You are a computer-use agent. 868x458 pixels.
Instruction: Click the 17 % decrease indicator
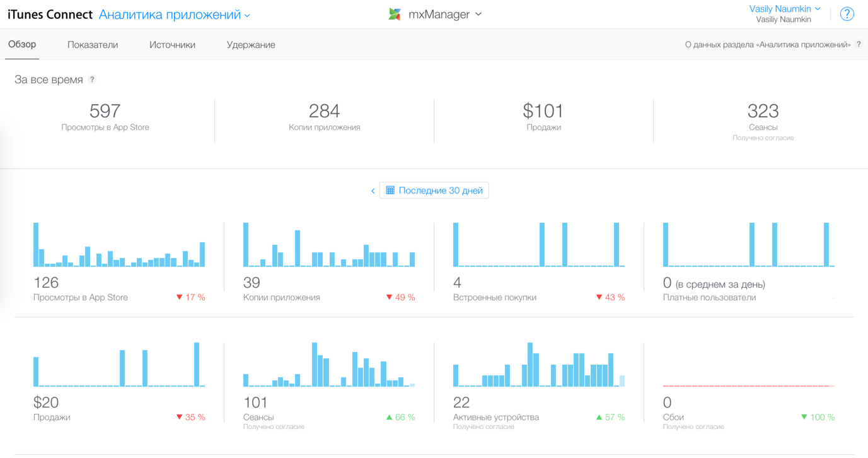coord(190,297)
